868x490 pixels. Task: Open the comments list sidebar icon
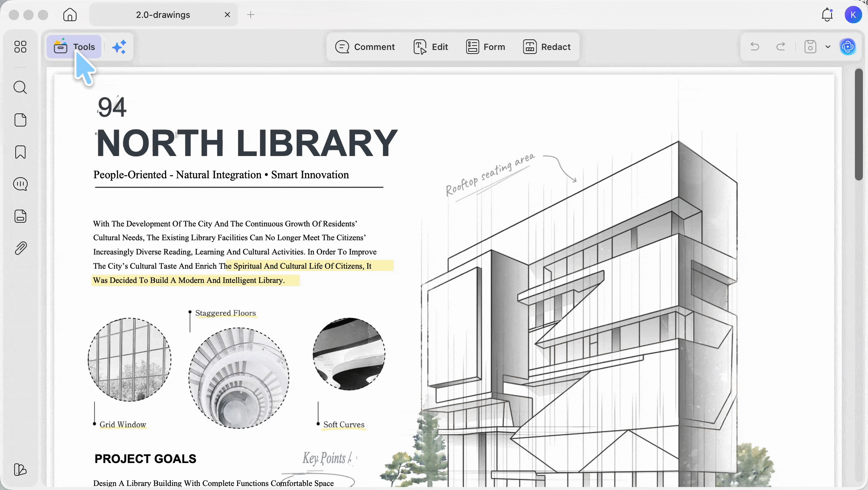(x=20, y=184)
